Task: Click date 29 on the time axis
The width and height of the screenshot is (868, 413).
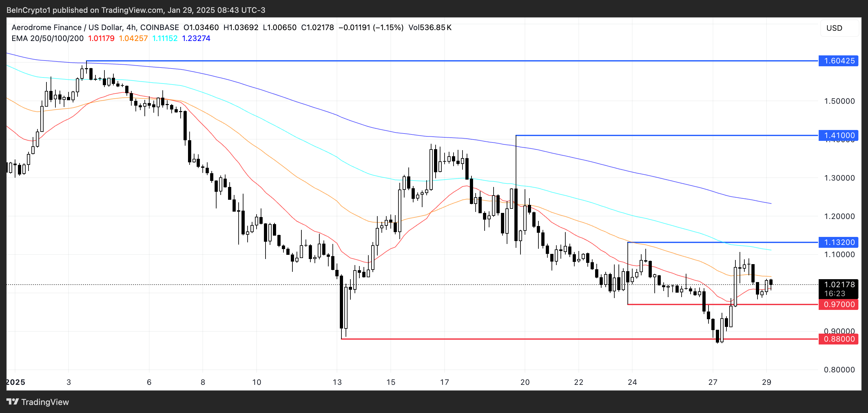Action: click(x=766, y=382)
